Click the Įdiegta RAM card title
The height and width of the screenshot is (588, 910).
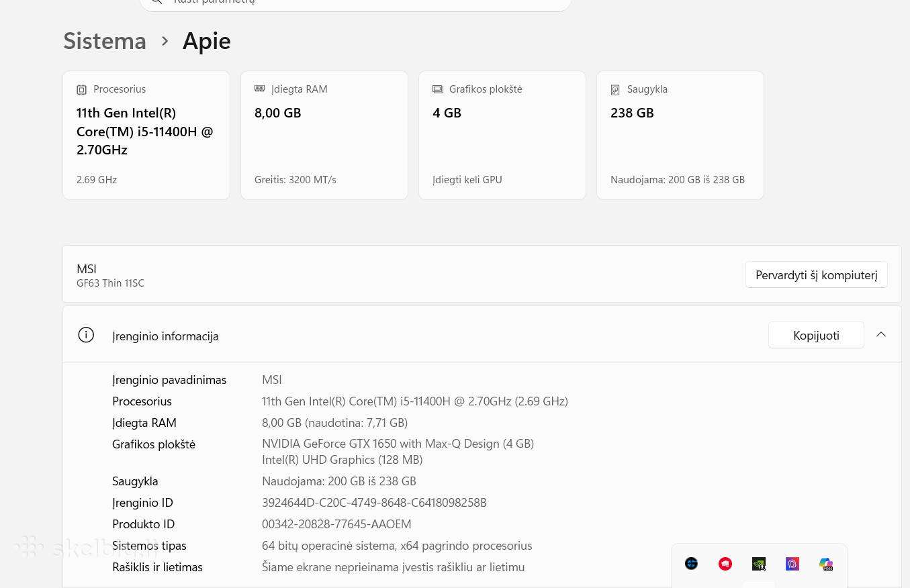tap(300, 89)
